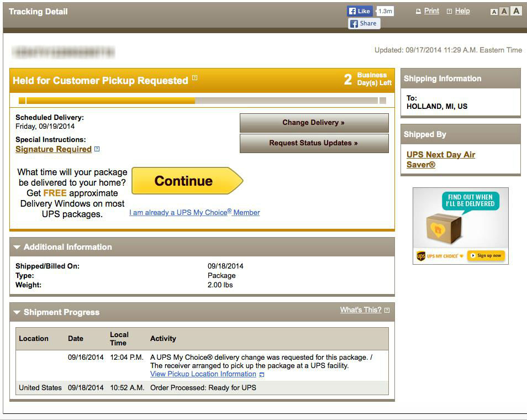This screenshot has height=420, width=527.
Task: Click the Date column header
Action: pyautogui.click(x=76, y=339)
